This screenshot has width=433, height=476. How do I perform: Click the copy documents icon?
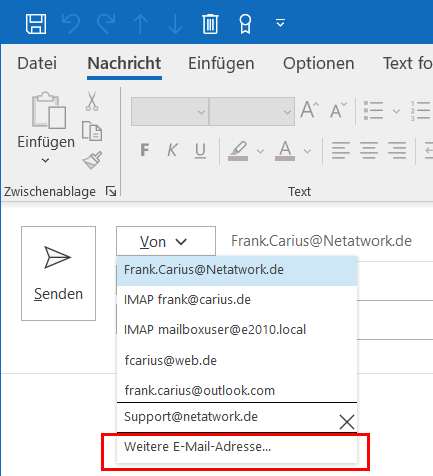(x=92, y=131)
